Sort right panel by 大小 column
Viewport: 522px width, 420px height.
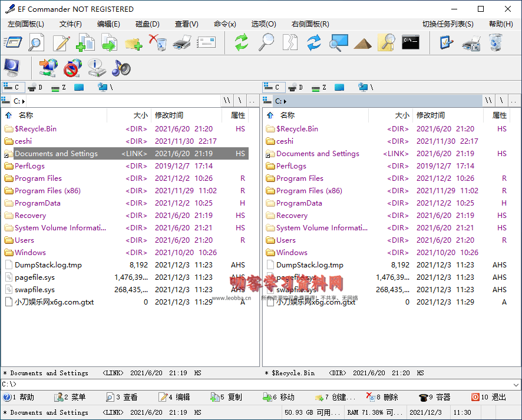[391, 115]
